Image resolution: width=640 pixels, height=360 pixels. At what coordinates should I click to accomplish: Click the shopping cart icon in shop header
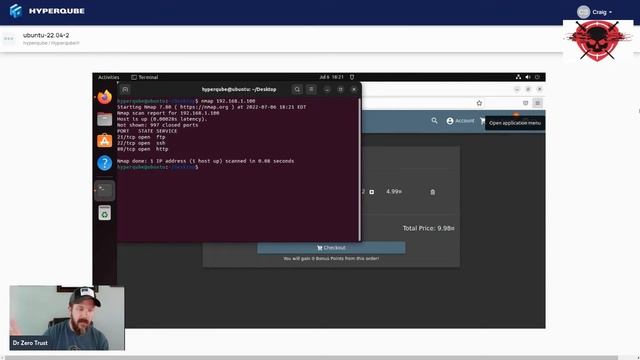point(482,121)
